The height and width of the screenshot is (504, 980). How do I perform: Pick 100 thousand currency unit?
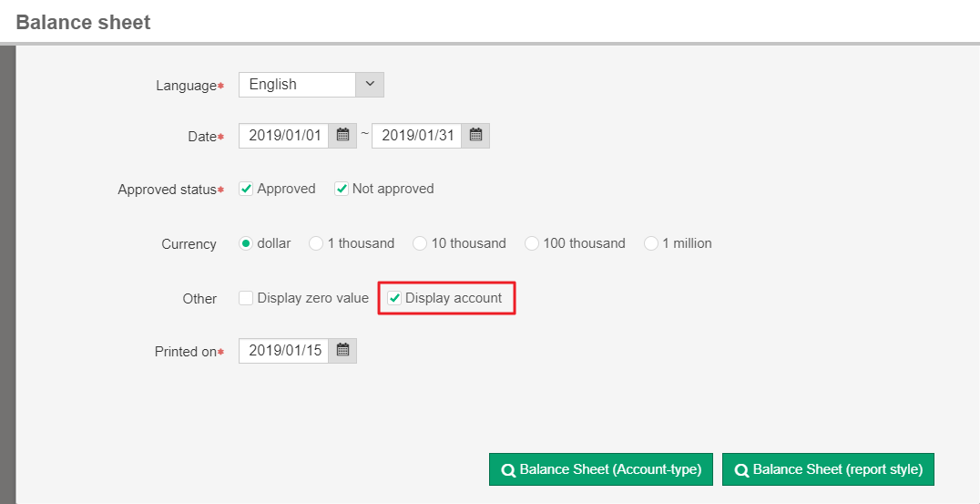point(532,244)
